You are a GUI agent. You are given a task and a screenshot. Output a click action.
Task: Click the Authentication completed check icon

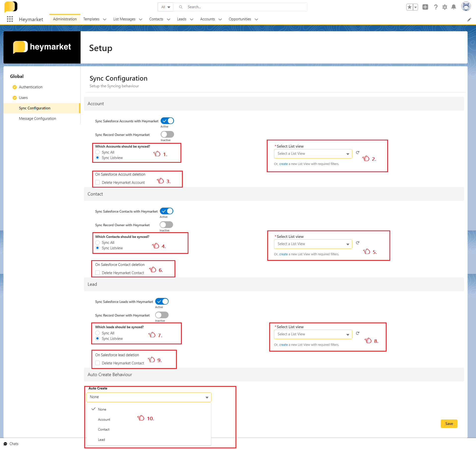(x=15, y=87)
